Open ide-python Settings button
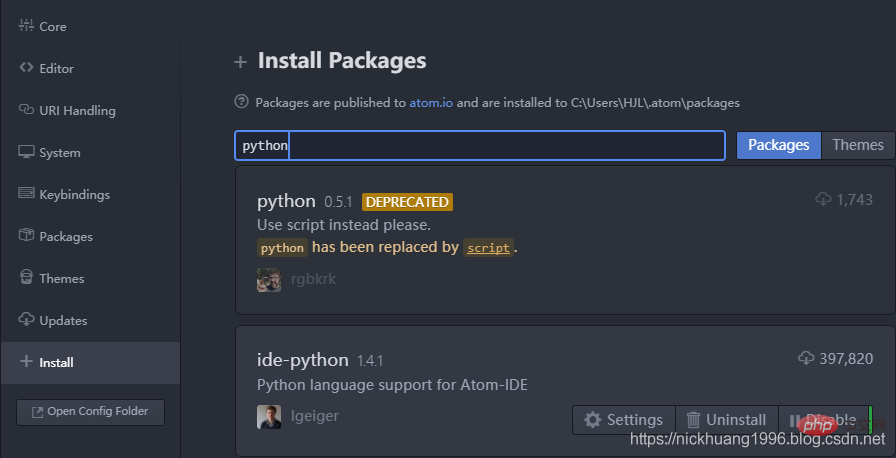 (x=624, y=420)
